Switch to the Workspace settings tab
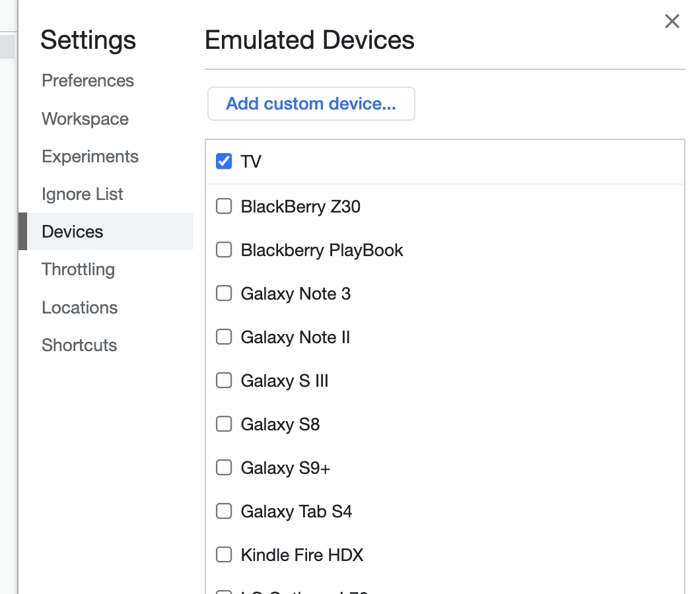 click(x=85, y=119)
